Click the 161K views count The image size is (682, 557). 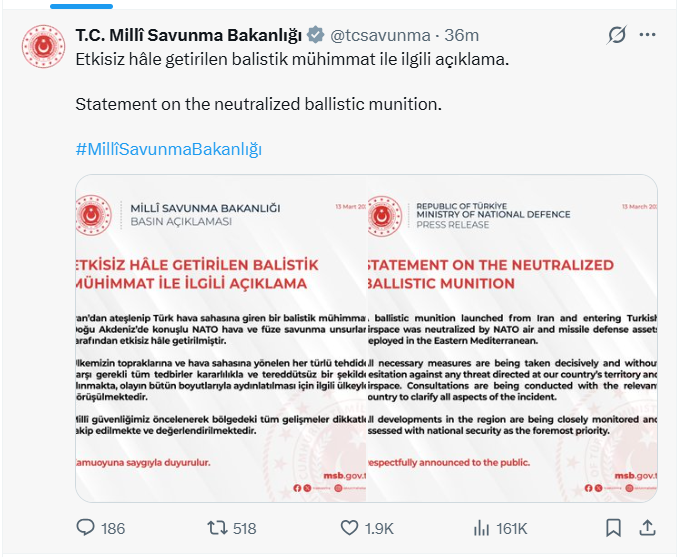click(511, 528)
